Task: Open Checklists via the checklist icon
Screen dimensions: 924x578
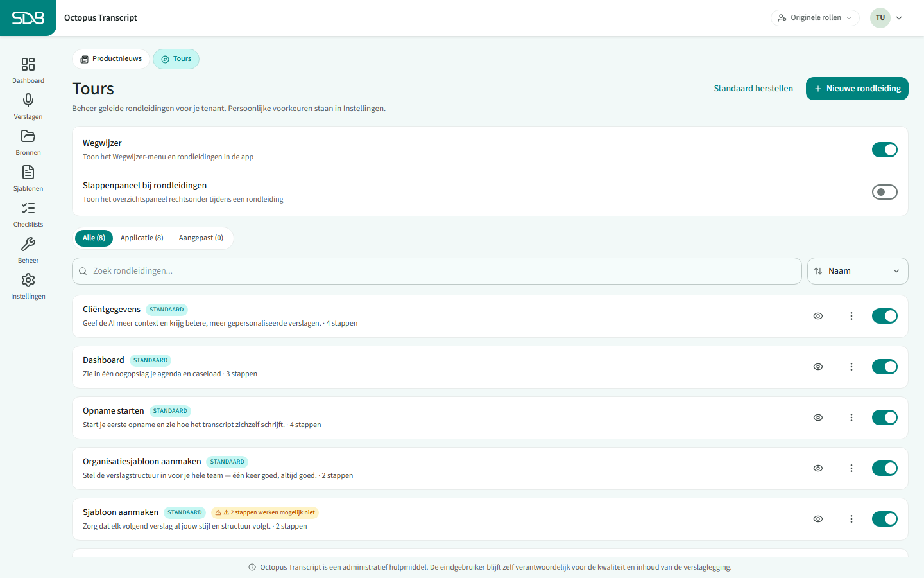Action: [x=28, y=208]
